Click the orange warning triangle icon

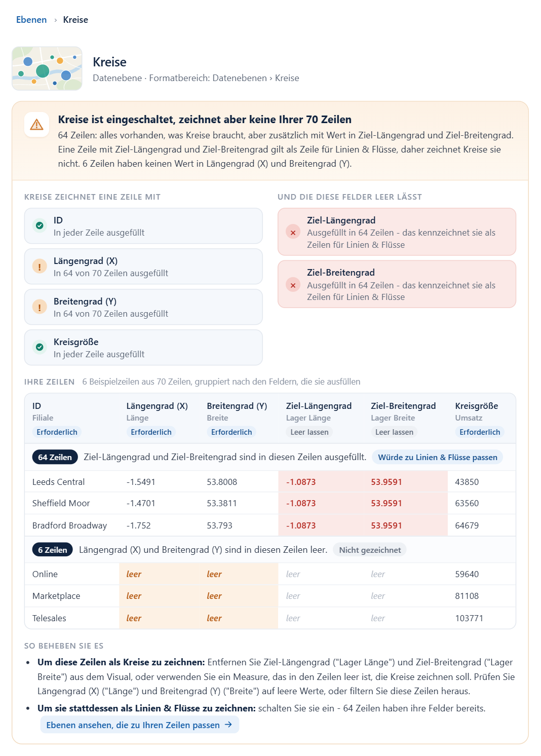(x=37, y=125)
